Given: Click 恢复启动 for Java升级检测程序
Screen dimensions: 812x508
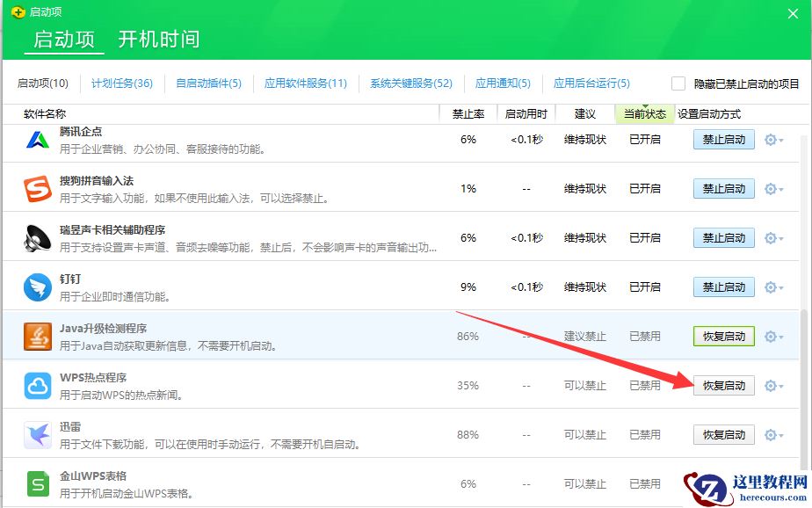Looking at the screenshot, I should point(726,336).
